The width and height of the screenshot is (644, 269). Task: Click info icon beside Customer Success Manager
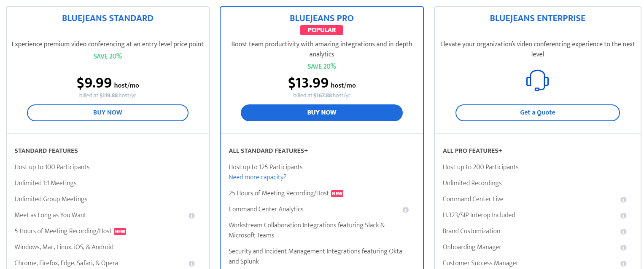[x=623, y=264]
